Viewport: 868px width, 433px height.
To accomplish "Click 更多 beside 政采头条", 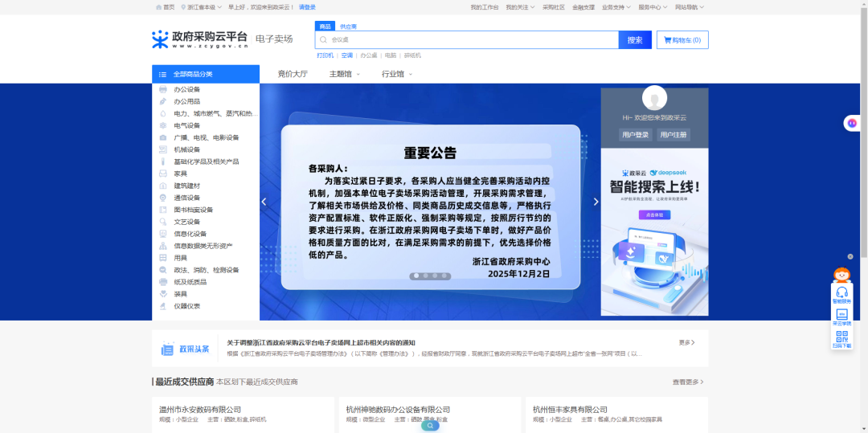I will pos(687,343).
